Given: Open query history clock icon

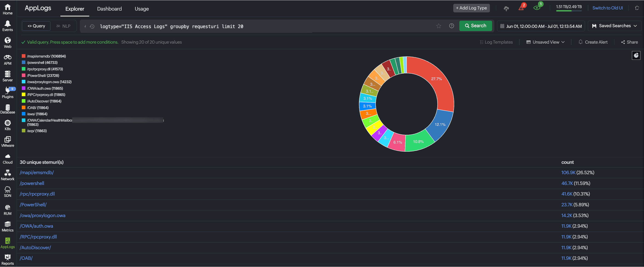Looking at the screenshot, I should pos(92,26).
